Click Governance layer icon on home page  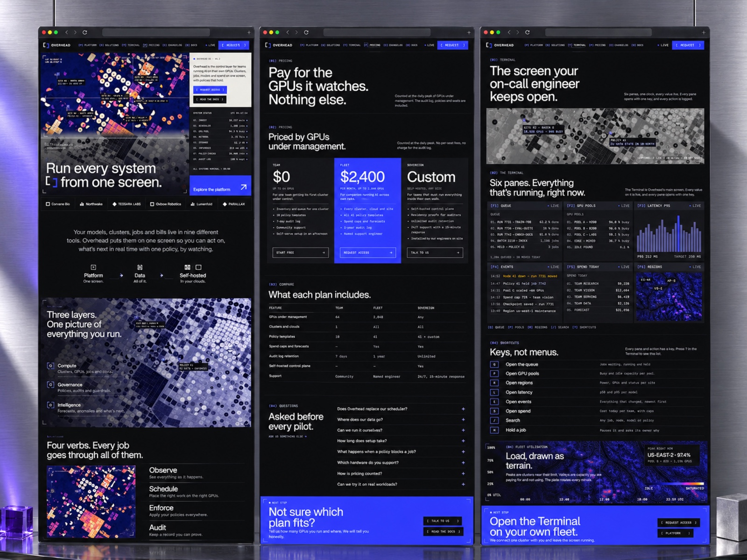click(50, 385)
